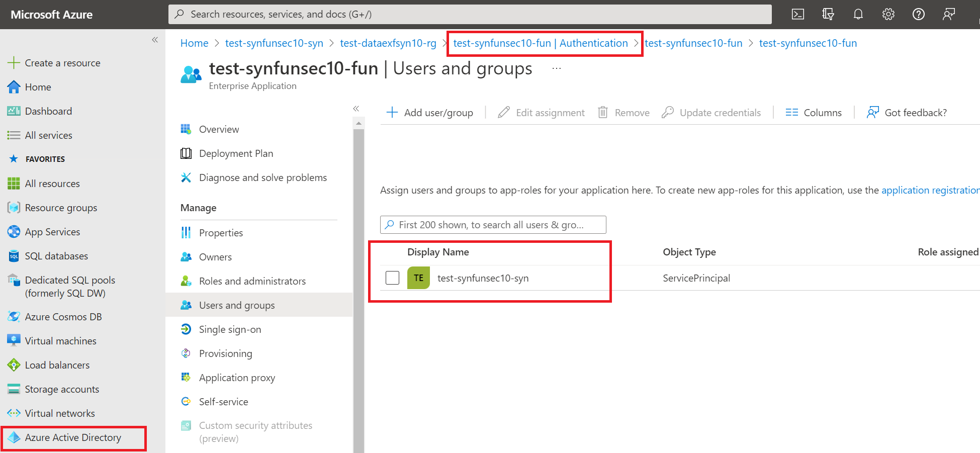Click the Load balancers diamond icon

pos(14,365)
